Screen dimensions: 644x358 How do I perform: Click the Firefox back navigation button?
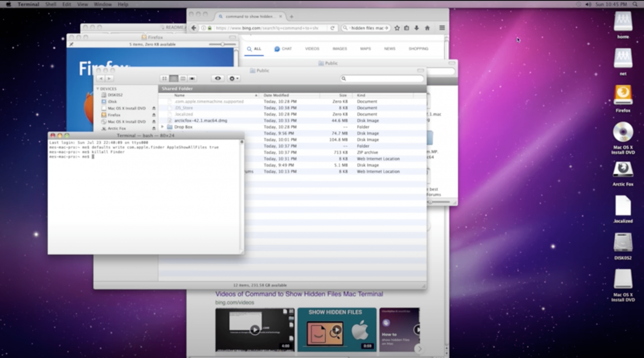[193, 28]
